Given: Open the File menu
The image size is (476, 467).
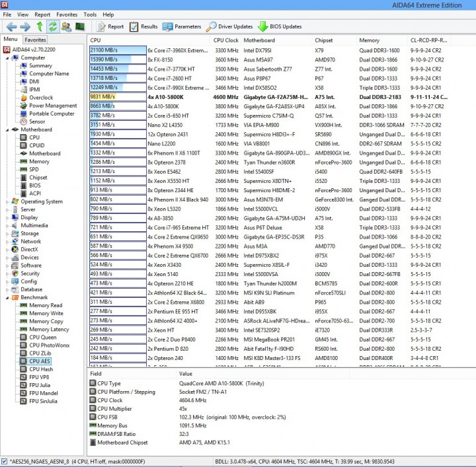Looking at the screenshot, I should pos(7,15).
